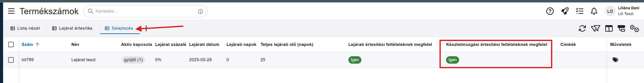Check the lot789 row checkbox
The height and width of the screenshot is (83, 644).
click(11, 60)
